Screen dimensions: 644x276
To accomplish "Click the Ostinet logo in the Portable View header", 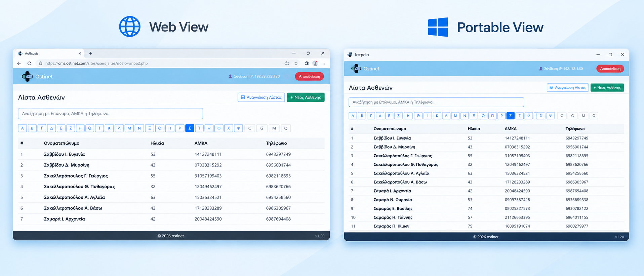I will click(x=356, y=69).
